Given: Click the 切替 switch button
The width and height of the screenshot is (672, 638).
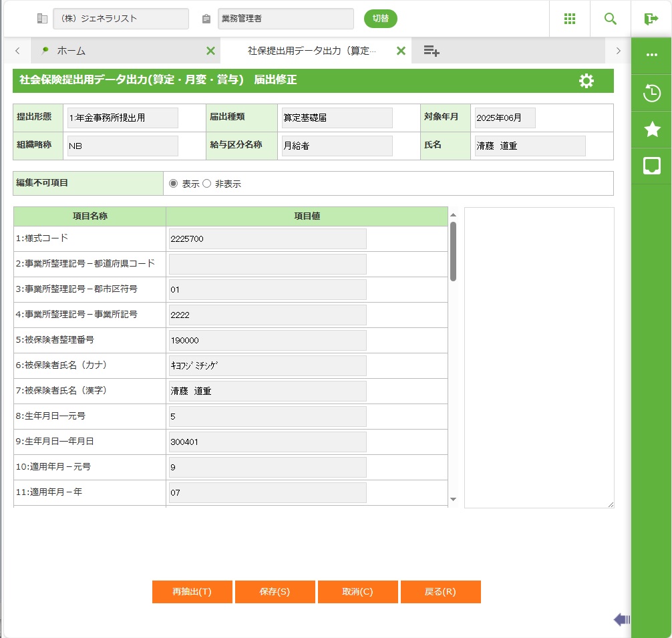Looking at the screenshot, I should [380, 19].
